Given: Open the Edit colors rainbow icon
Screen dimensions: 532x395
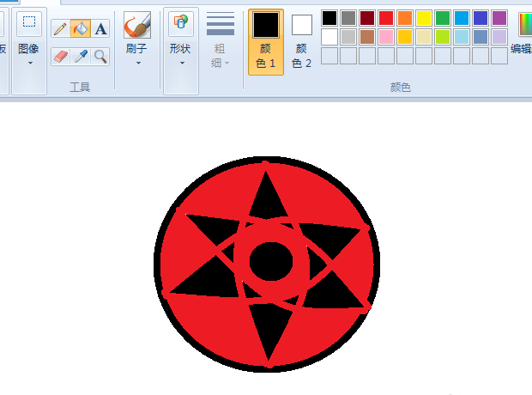Looking at the screenshot, I should click(525, 24).
